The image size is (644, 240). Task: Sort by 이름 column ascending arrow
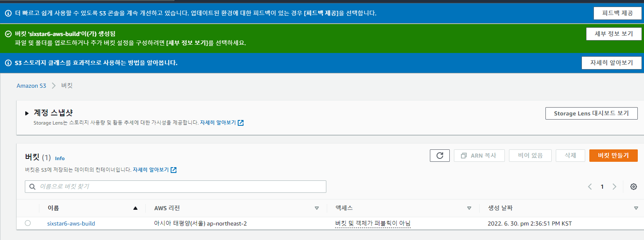pos(135,208)
